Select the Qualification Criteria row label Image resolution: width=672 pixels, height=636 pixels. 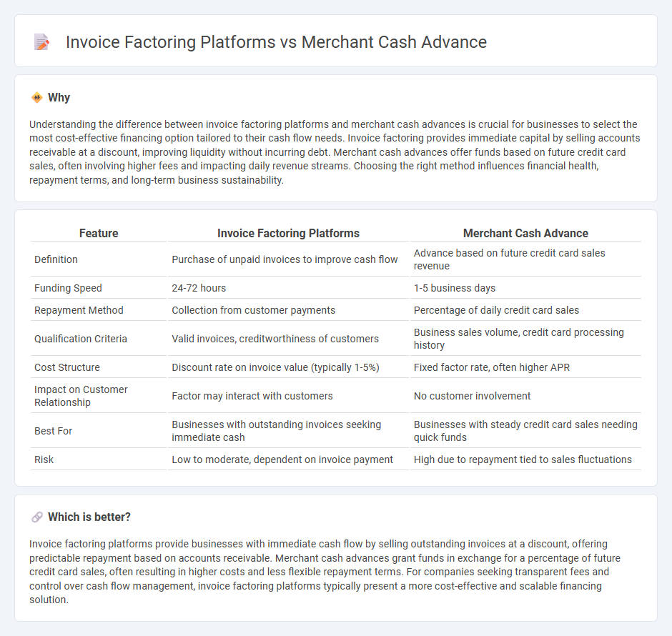point(81,339)
